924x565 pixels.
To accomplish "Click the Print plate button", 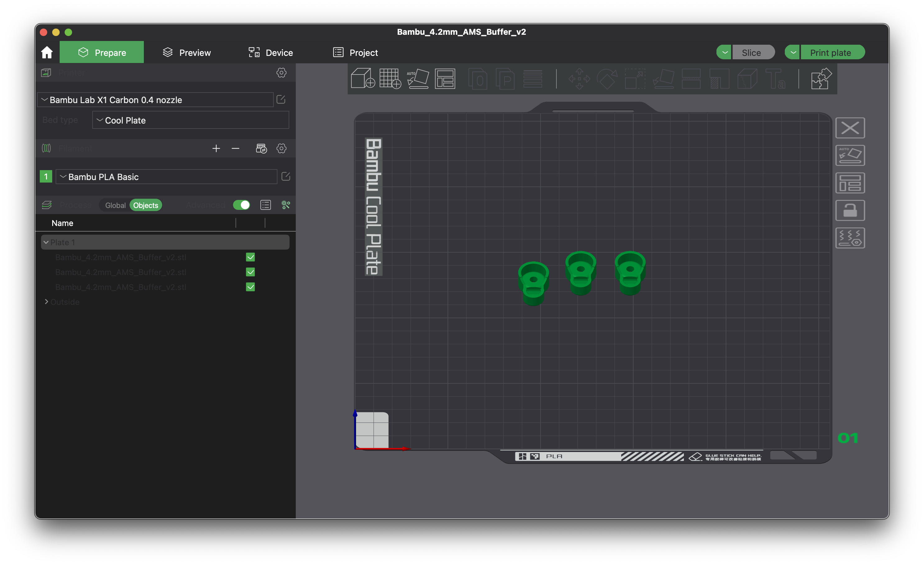I will (832, 52).
